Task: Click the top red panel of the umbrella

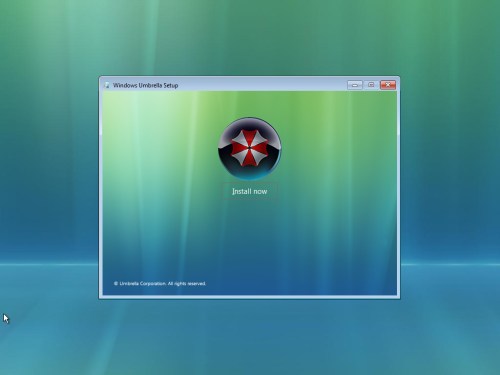Action: 249,137
